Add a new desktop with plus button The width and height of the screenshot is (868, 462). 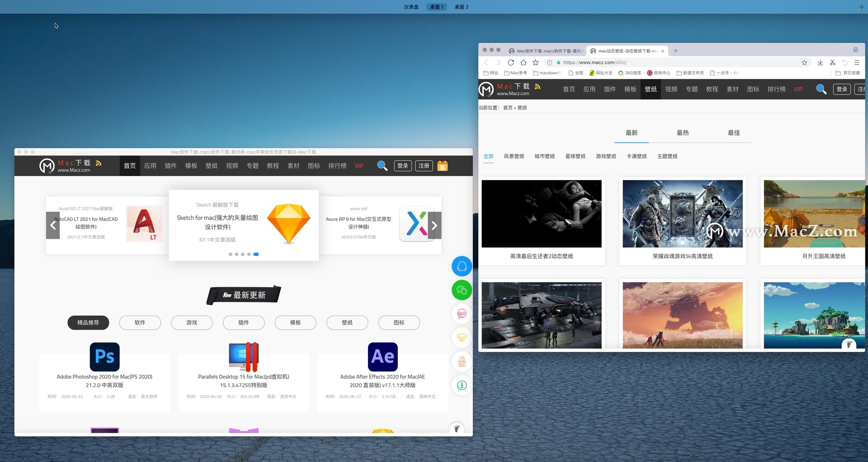(861, 7)
